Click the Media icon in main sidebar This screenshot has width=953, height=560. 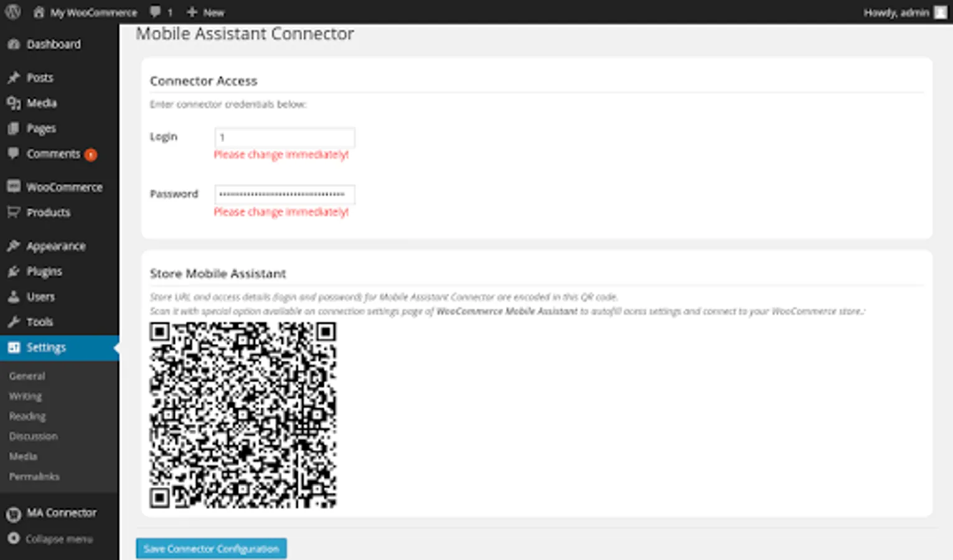click(x=14, y=103)
